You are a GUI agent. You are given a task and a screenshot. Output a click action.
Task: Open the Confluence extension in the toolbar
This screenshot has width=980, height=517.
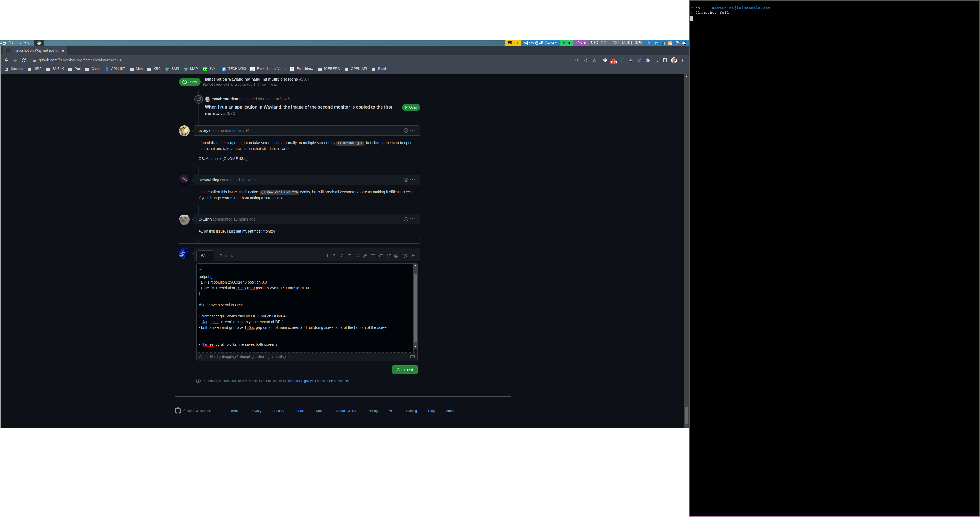click(x=639, y=60)
